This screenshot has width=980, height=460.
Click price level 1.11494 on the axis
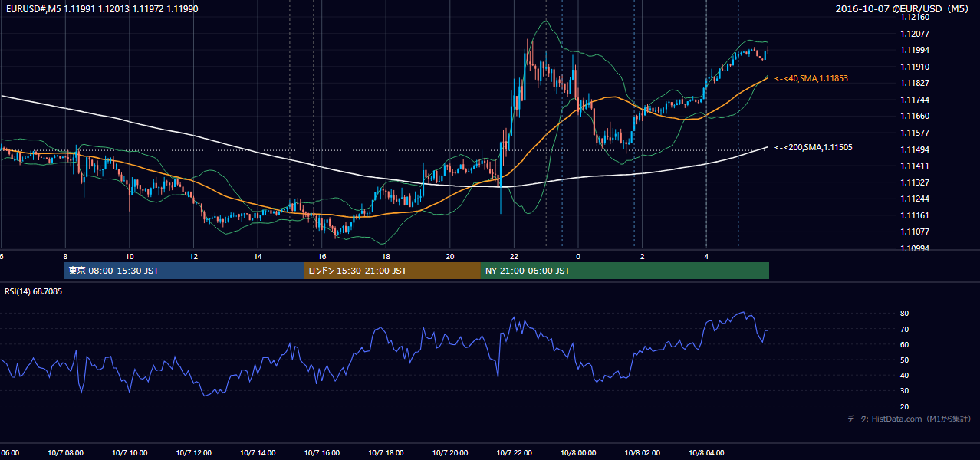(x=915, y=149)
